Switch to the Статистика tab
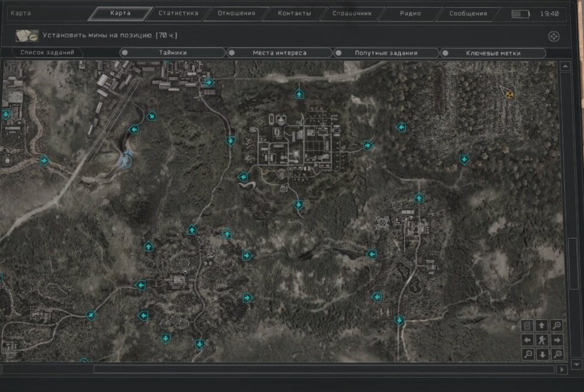Viewport: 584px width, 392px height. (178, 13)
